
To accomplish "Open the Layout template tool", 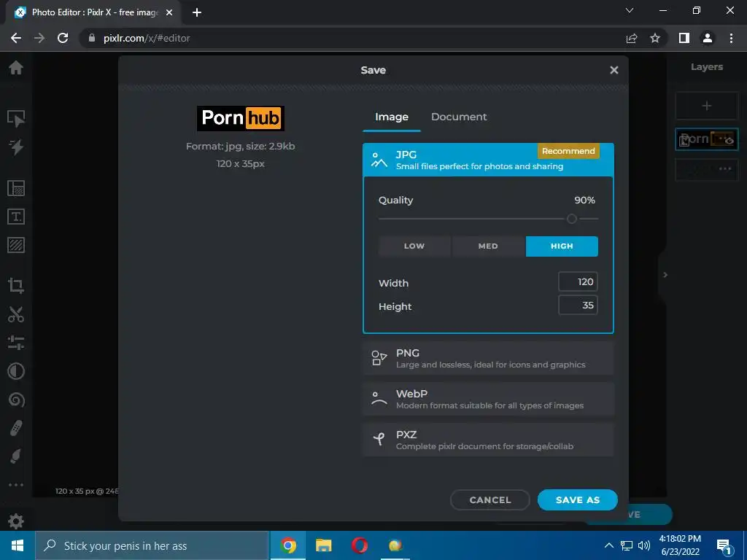I will [16, 188].
